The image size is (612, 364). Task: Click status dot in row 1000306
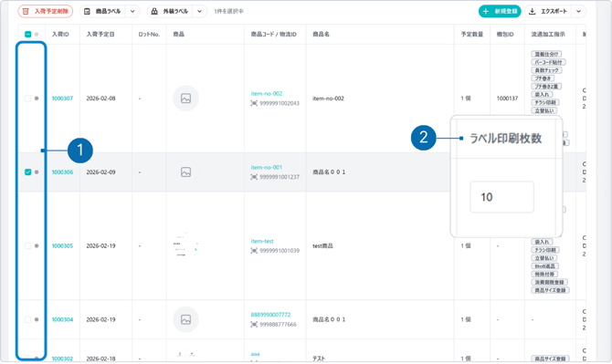pos(37,172)
